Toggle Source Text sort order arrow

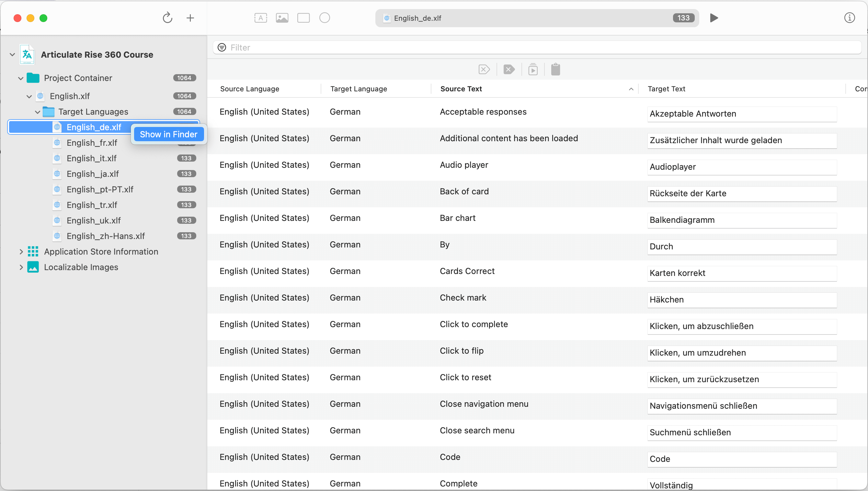coord(631,89)
